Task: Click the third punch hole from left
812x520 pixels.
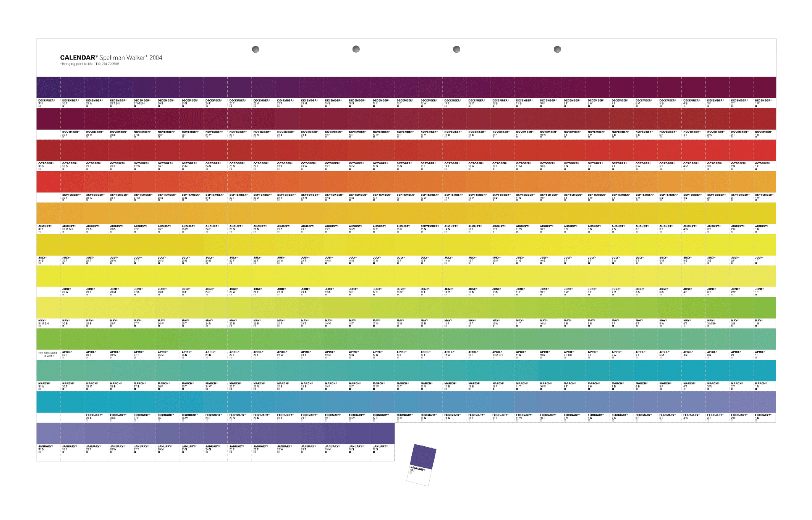Action: coord(456,49)
